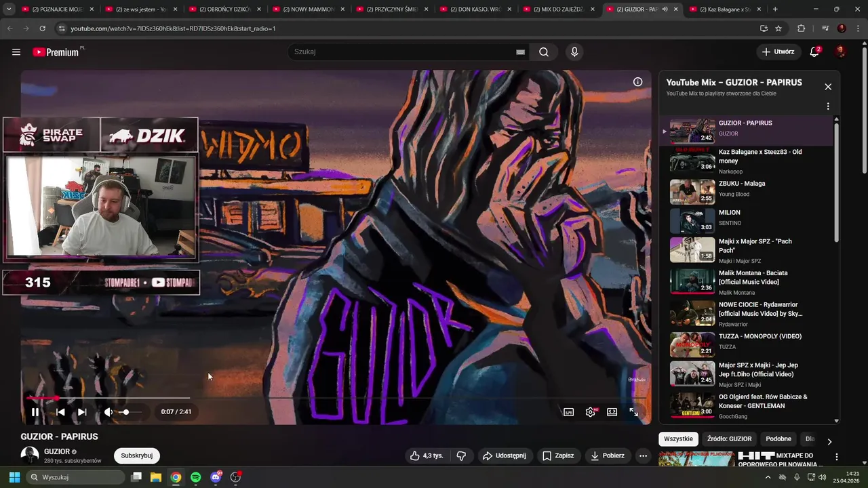The image size is (868, 488).
Task: Close the YouTube Mix playlist panel
Action: click(x=828, y=87)
